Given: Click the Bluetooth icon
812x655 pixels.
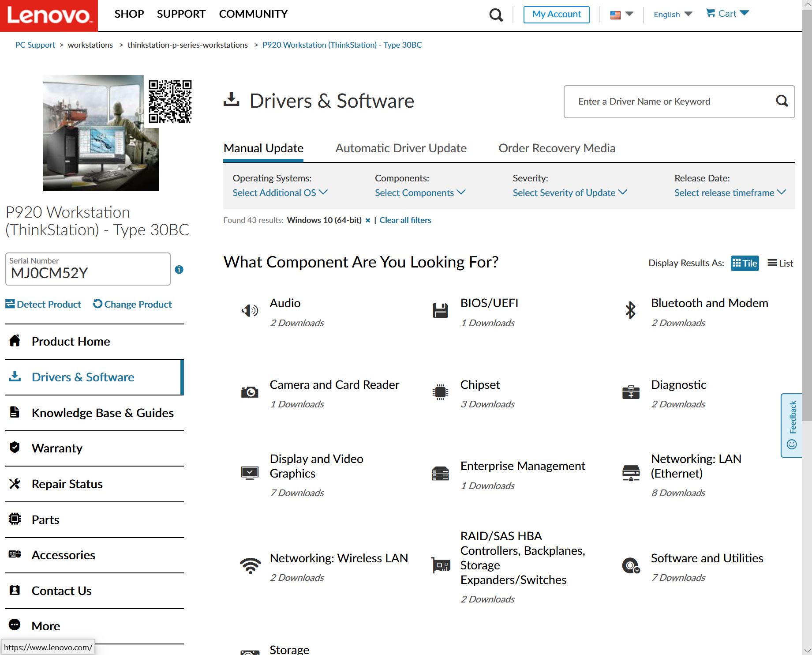Looking at the screenshot, I should (x=631, y=310).
